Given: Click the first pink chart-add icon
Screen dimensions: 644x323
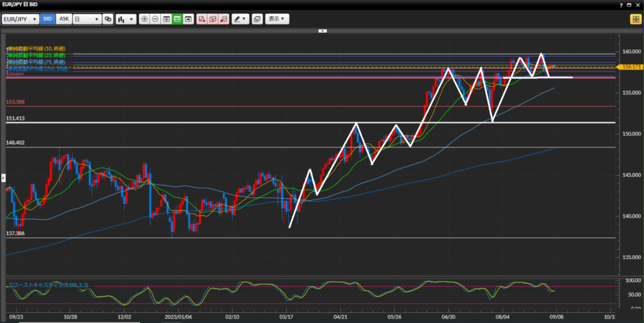Looking at the screenshot, I should [202, 19].
